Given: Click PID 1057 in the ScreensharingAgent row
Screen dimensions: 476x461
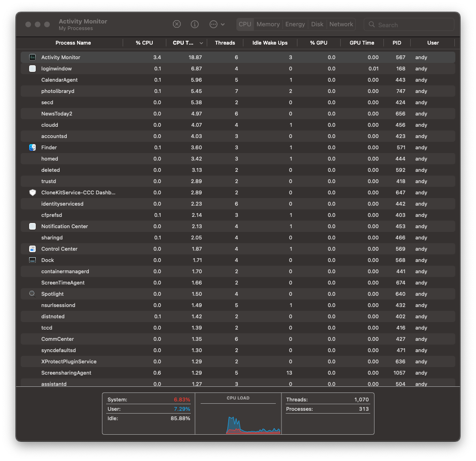Looking at the screenshot, I should (399, 373).
